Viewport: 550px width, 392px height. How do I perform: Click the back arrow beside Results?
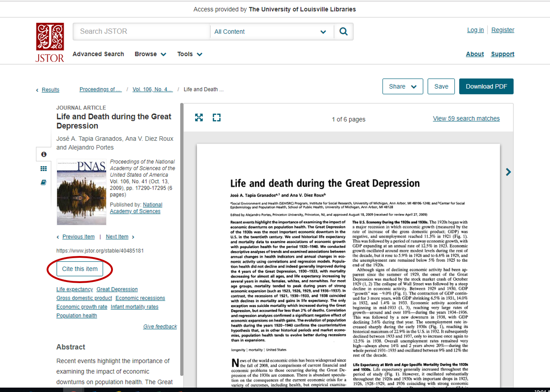(37, 90)
